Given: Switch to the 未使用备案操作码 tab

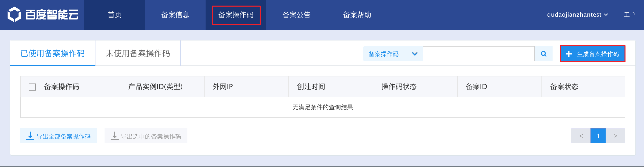Looking at the screenshot, I should 138,53.
